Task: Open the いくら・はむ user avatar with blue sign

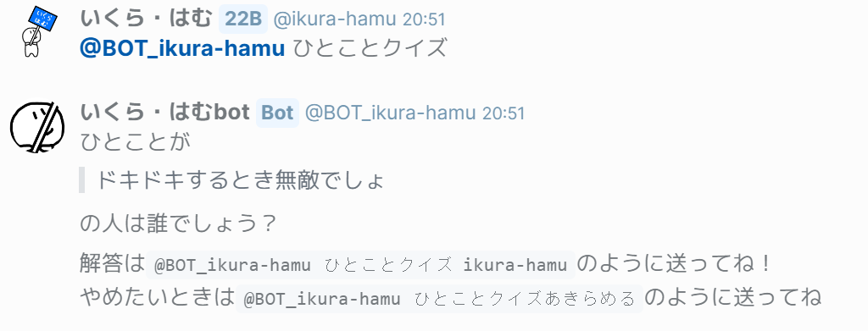Action: point(39,31)
